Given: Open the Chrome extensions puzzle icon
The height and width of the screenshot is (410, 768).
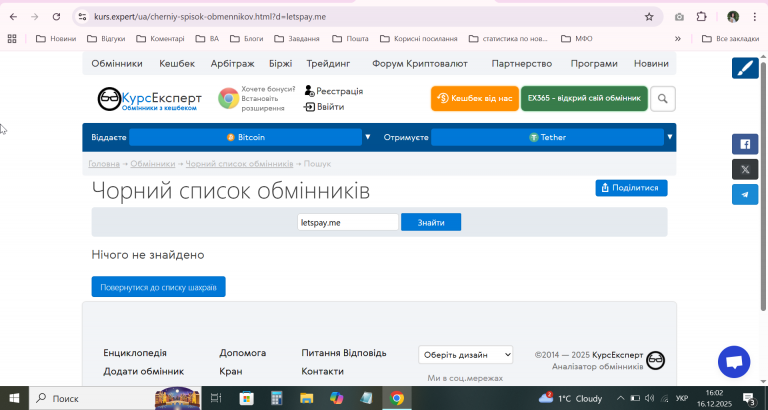Looking at the screenshot, I should pyautogui.click(x=701, y=17).
